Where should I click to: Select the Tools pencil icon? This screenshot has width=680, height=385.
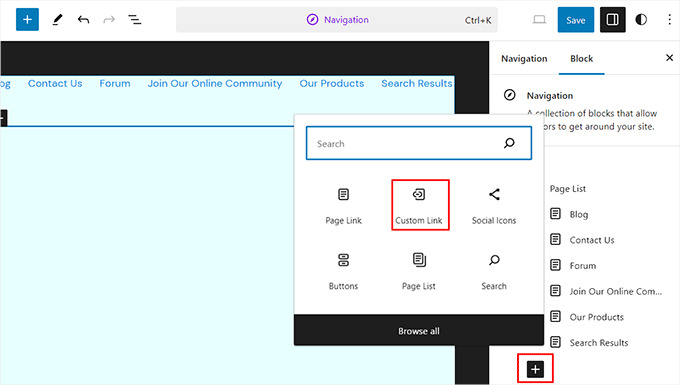tap(57, 20)
